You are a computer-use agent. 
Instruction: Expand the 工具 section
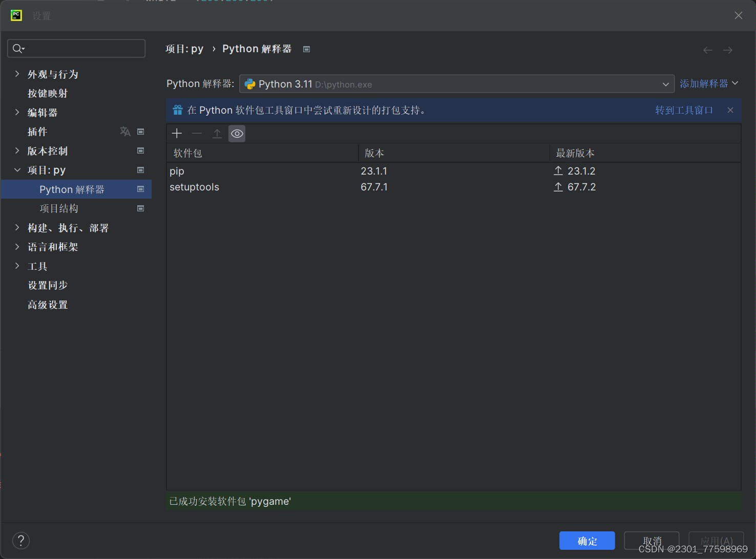(x=17, y=266)
